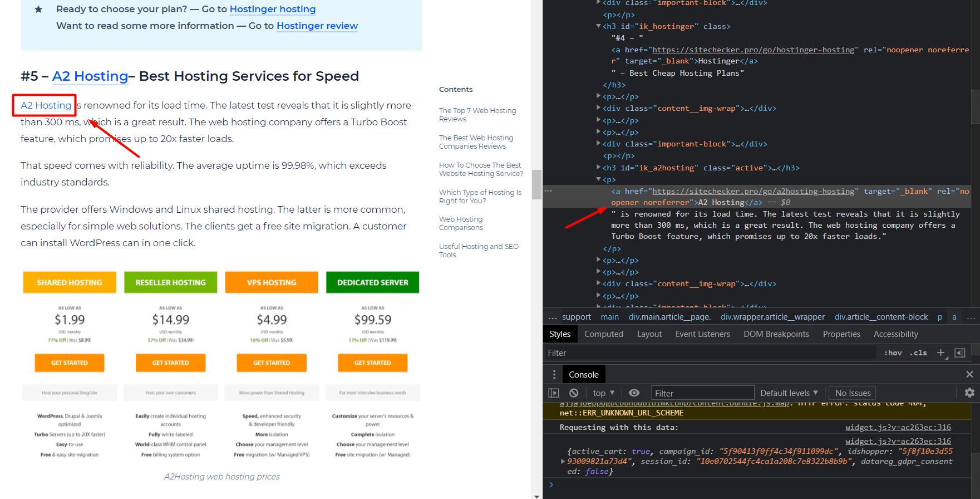Open the top JavaScript context dropdown

tap(604, 393)
